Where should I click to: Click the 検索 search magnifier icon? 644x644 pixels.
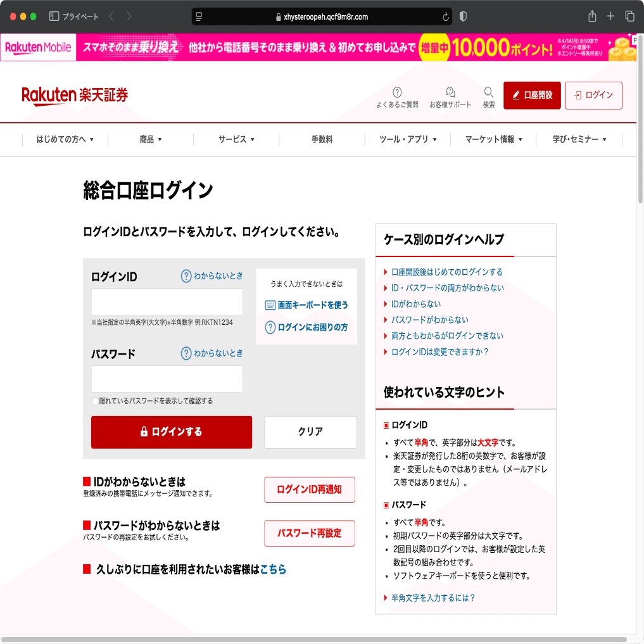488,91
